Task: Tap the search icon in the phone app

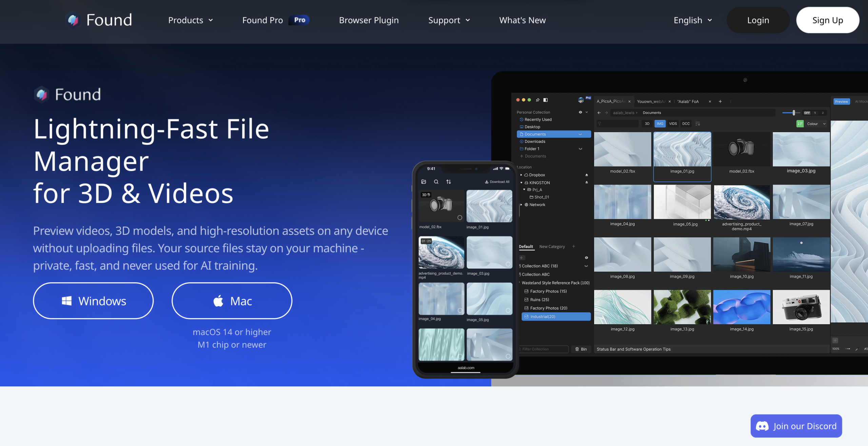Action: click(436, 182)
